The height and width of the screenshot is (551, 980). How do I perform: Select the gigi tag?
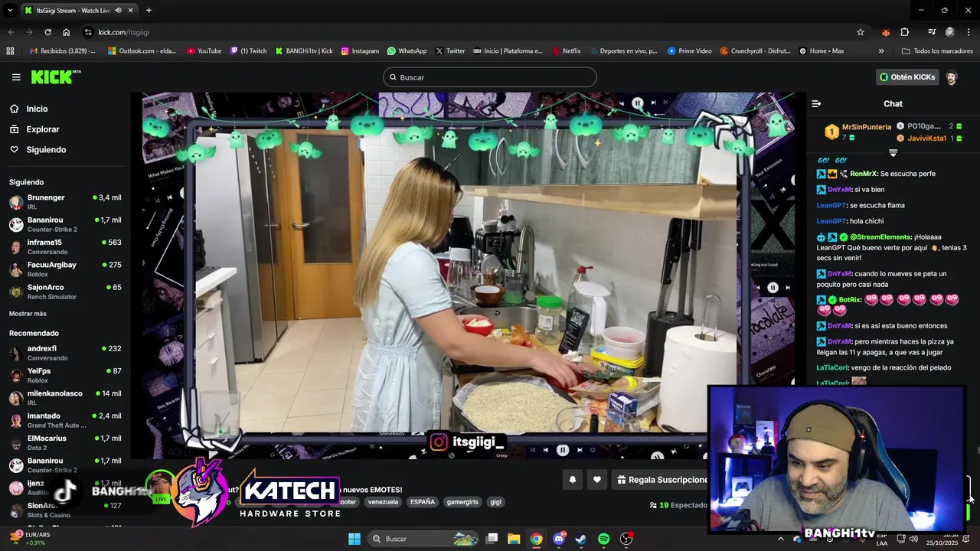495,502
